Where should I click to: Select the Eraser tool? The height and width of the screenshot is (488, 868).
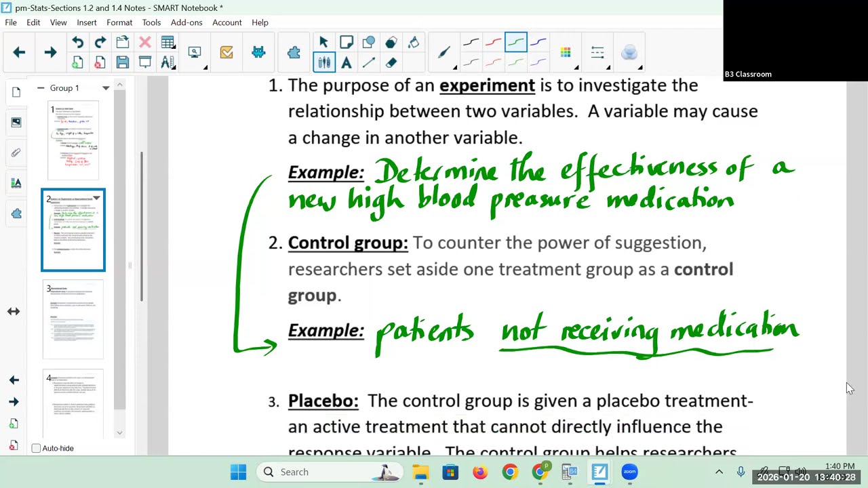pos(391,63)
